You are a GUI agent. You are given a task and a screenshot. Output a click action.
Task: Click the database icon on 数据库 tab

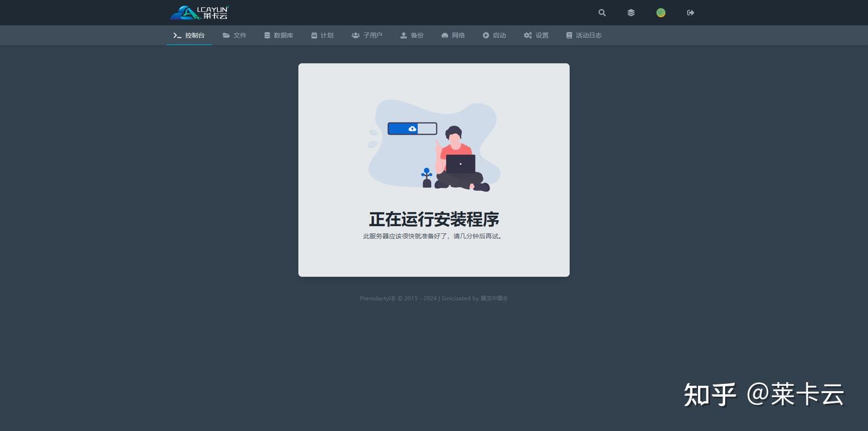[x=267, y=35]
